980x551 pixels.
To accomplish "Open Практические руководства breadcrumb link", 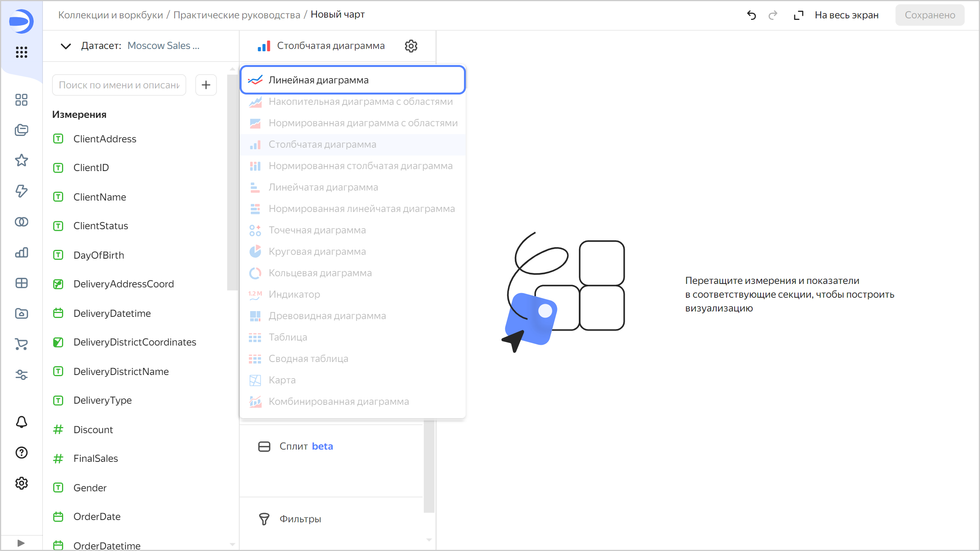I will (237, 15).
